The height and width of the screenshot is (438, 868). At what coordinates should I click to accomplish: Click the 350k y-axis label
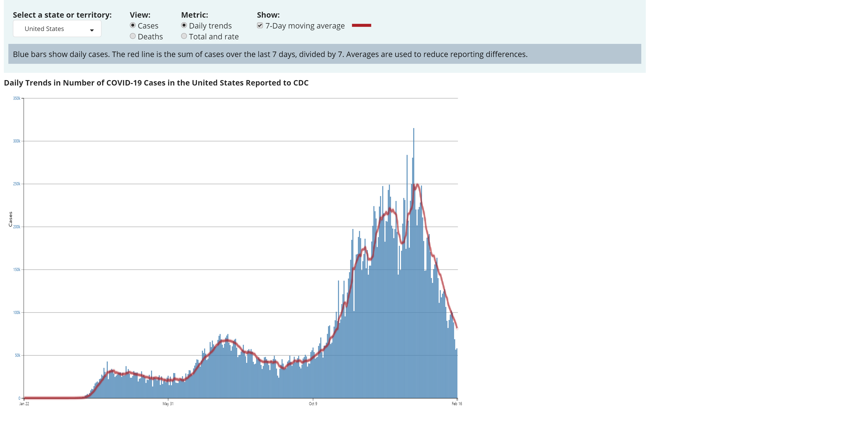click(x=17, y=98)
